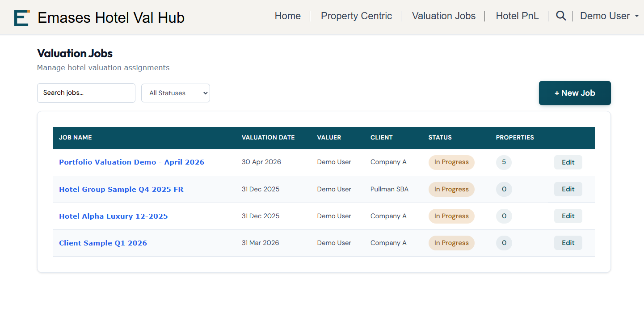Focus the Search jobs input field

click(86, 93)
